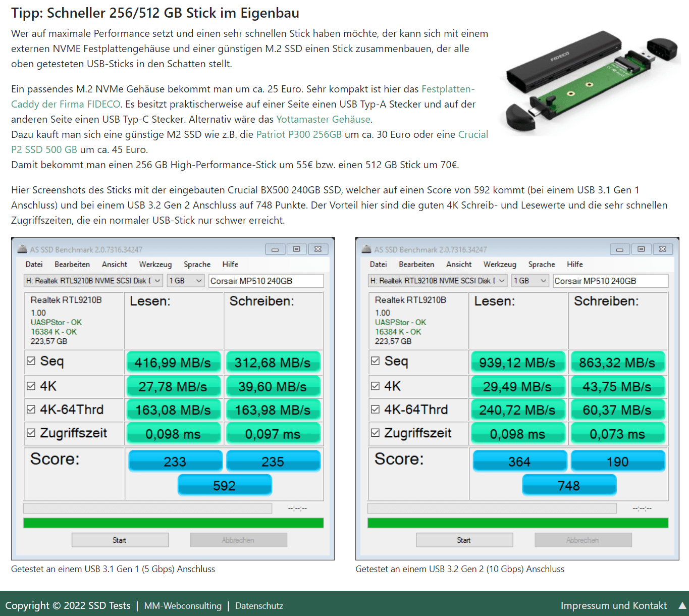Open Ansicht menu in right window
This screenshot has height=616, width=689.
click(x=459, y=264)
